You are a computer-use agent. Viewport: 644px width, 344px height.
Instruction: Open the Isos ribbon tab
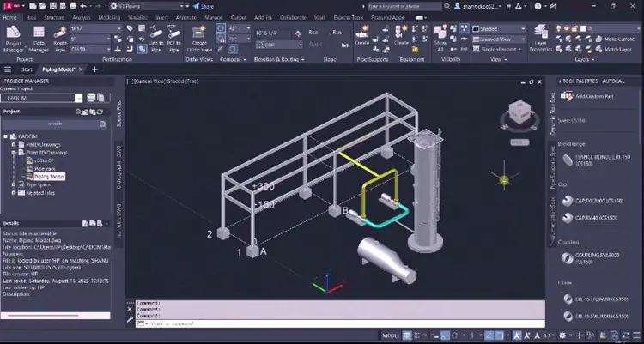(32, 18)
